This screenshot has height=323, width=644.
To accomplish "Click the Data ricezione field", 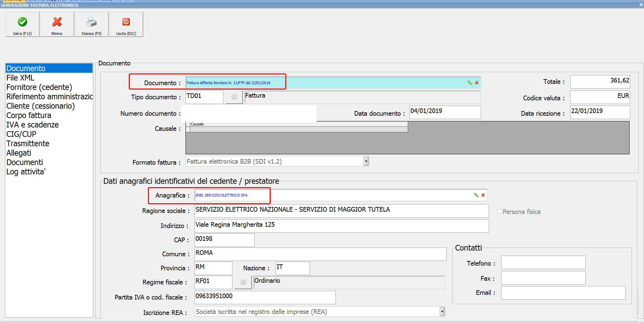I will (600, 112).
